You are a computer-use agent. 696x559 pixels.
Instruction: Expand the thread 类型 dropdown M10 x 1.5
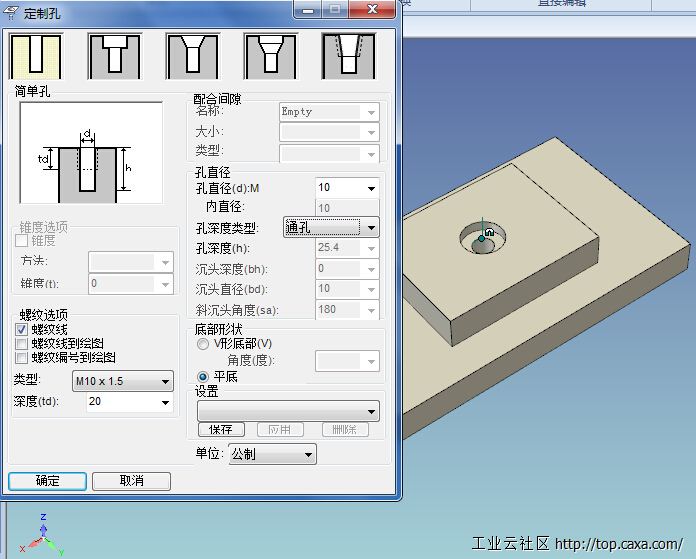coord(123,381)
